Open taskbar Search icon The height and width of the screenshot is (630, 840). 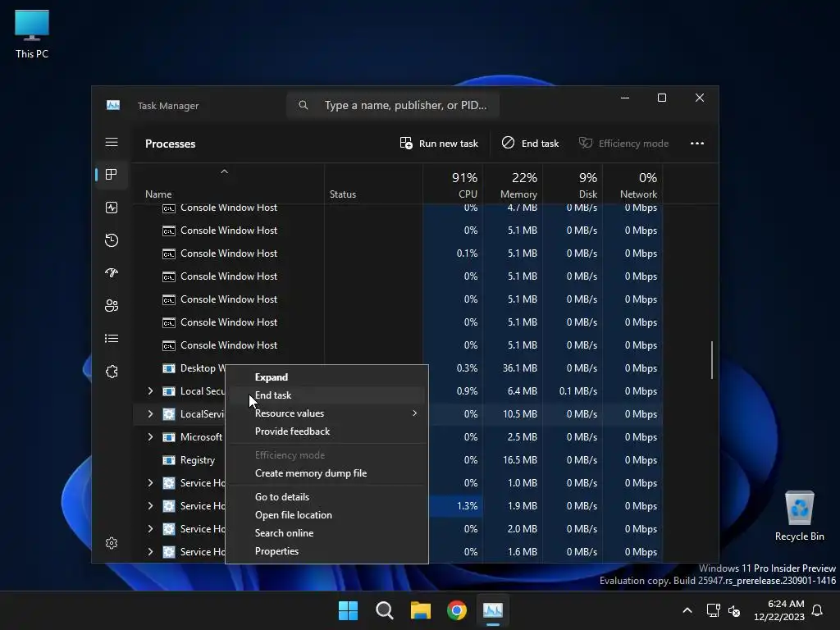[384, 610]
